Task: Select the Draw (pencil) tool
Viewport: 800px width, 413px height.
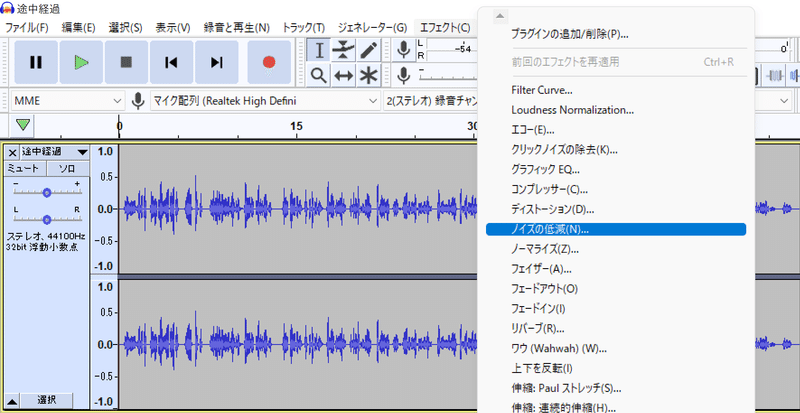Action: [368, 50]
